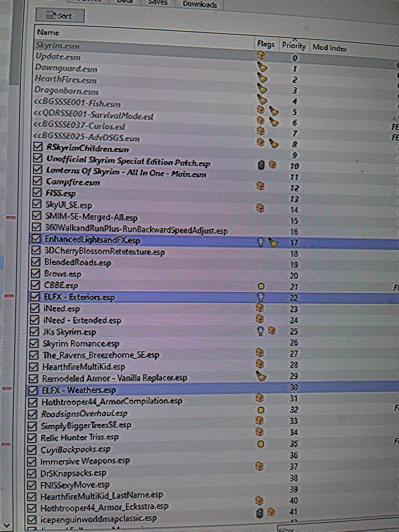This screenshot has height=532, width=399.
Task: Click the yellow light-plugin flag for RoadsignsOverhaul.esp
Action: [261, 410]
